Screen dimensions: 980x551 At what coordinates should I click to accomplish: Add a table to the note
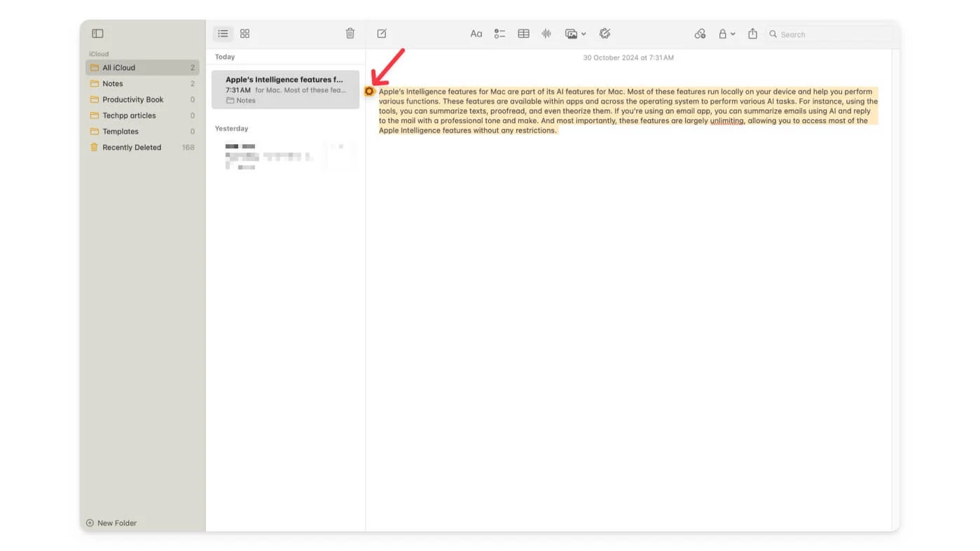tap(523, 34)
